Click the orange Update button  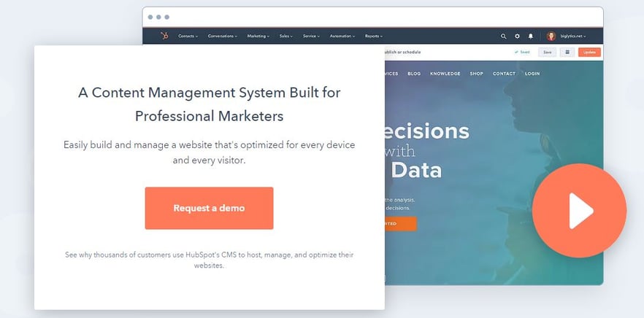pyautogui.click(x=589, y=52)
